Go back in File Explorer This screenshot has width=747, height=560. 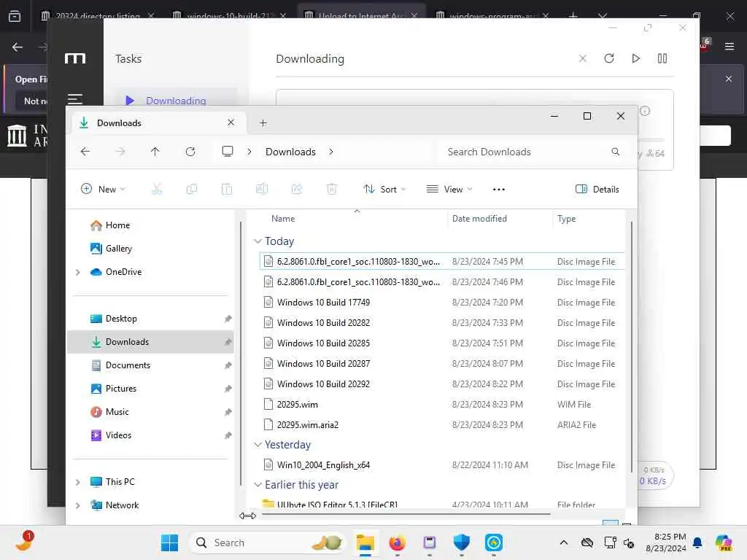[x=85, y=152]
